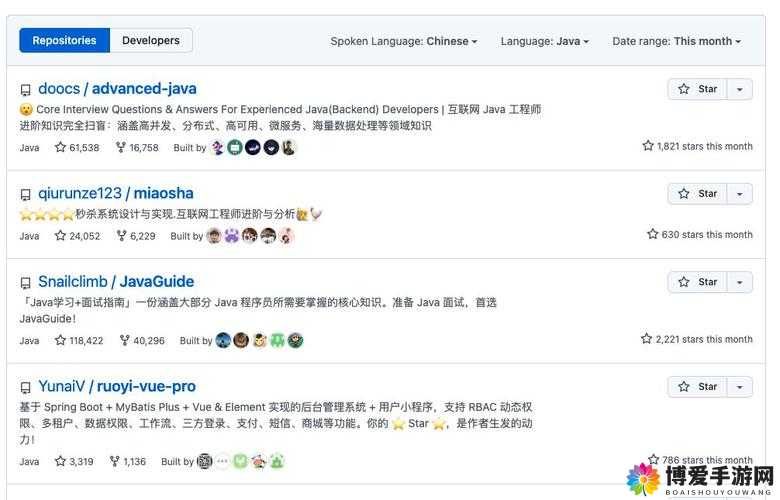Open the Date range: This month dropdown
Viewport: 780px width, 500px height.
pyautogui.click(x=676, y=41)
